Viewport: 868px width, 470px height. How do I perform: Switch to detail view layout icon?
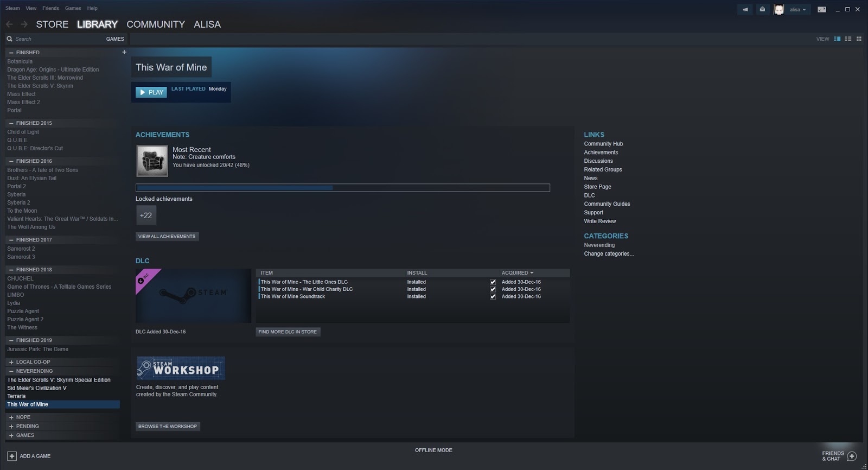pyautogui.click(x=837, y=39)
